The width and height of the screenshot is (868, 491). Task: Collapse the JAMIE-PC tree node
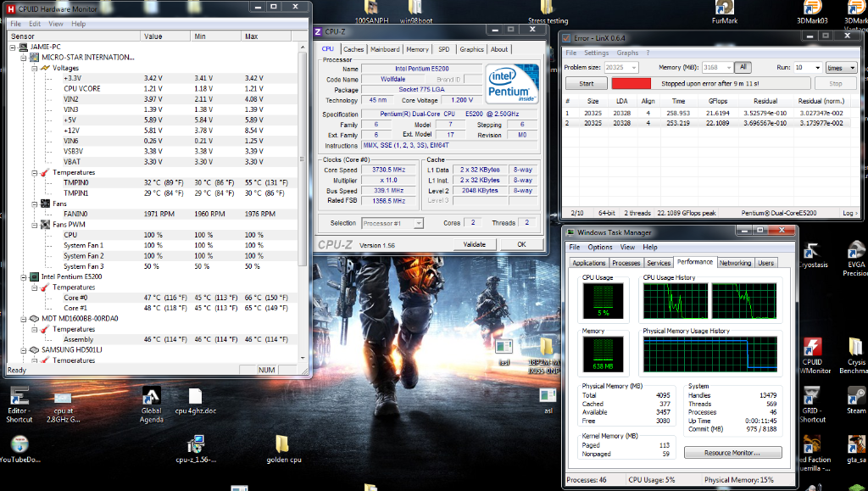point(12,47)
